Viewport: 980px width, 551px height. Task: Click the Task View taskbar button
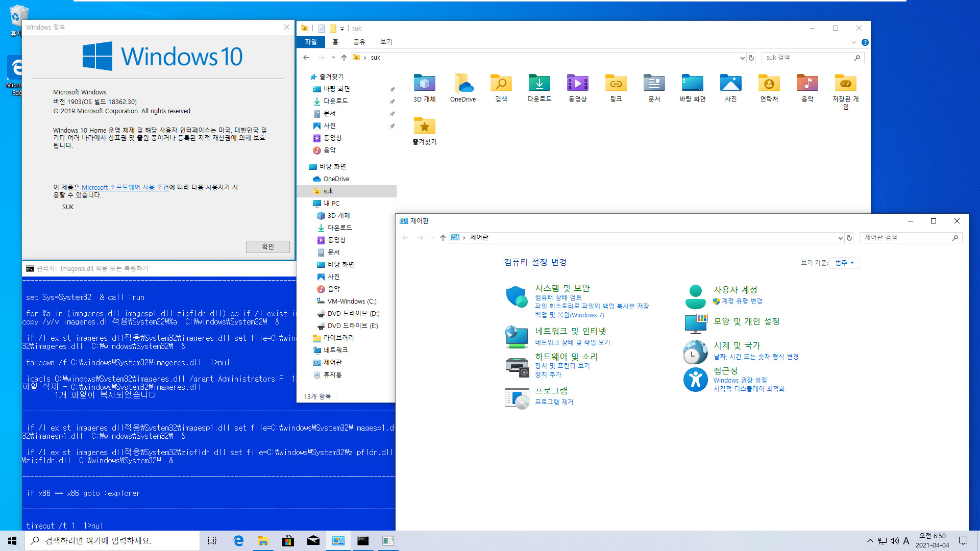click(212, 541)
